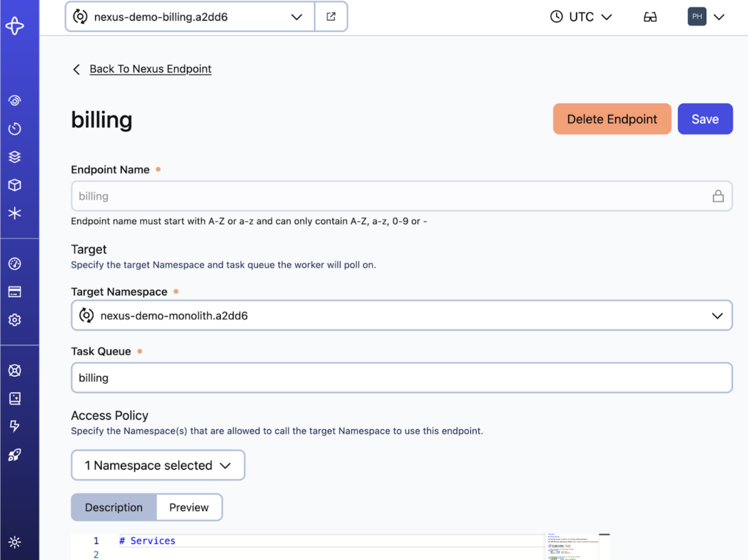Click the Temporal logo in the sidebar
Viewport: 748px width, 560px height.
pyautogui.click(x=15, y=26)
